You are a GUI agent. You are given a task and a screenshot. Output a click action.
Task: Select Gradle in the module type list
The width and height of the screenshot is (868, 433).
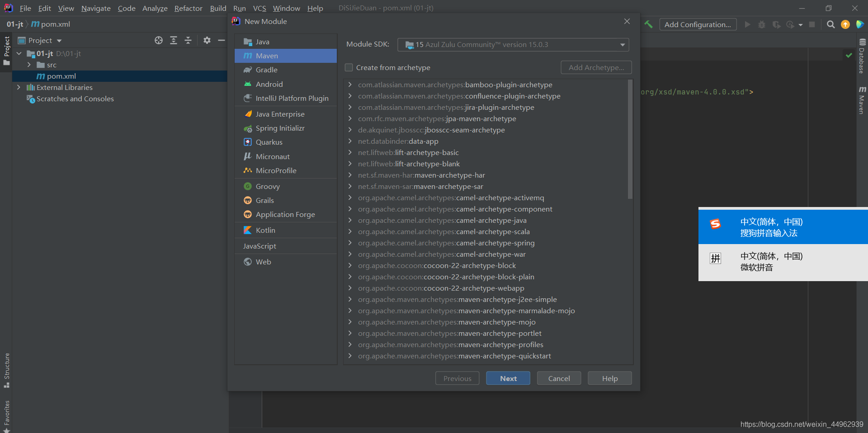click(286, 70)
